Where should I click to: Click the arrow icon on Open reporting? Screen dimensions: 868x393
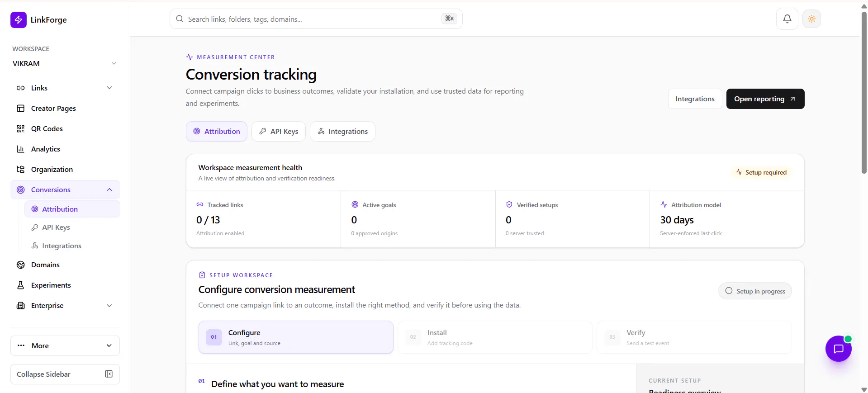tap(792, 99)
